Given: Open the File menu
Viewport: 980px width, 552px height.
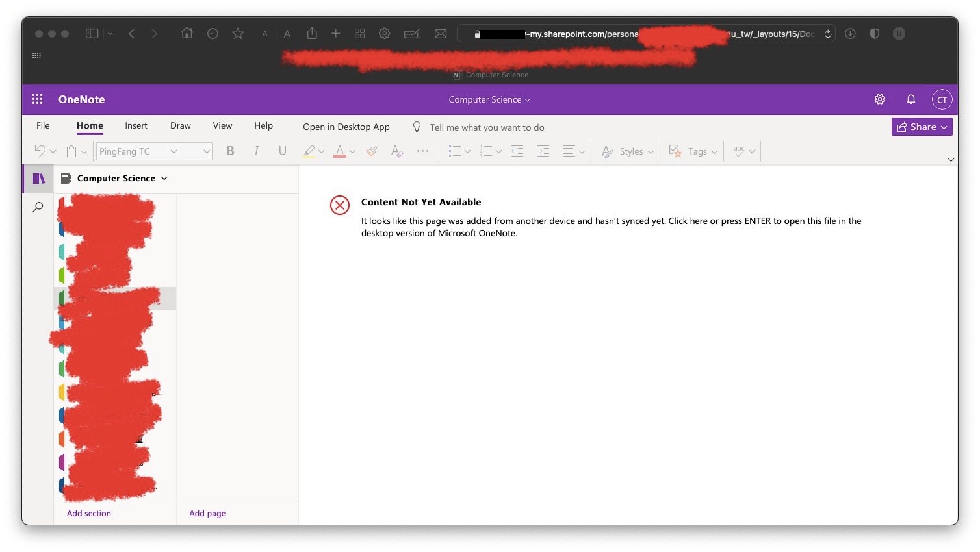Looking at the screenshot, I should 43,125.
